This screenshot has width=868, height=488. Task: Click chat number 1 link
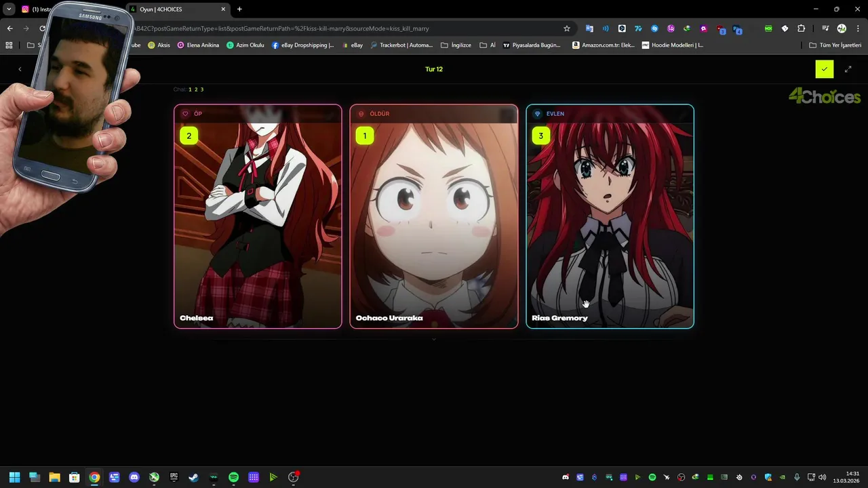pos(190,89)
